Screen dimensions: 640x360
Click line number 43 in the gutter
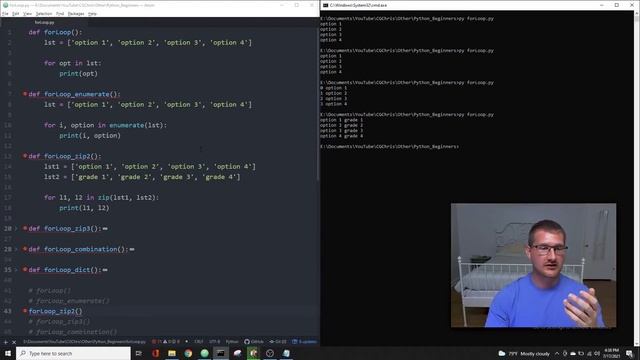click(x=8, y=311)
